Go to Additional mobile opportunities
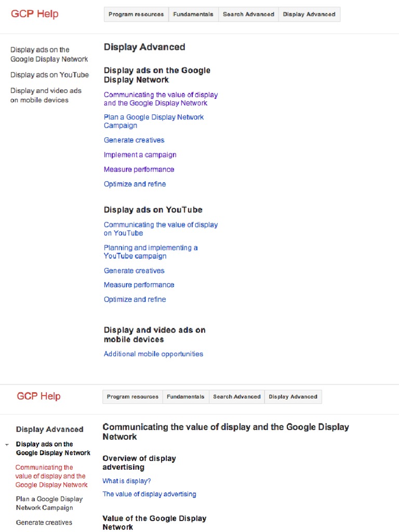 click(x=153, y=354)
